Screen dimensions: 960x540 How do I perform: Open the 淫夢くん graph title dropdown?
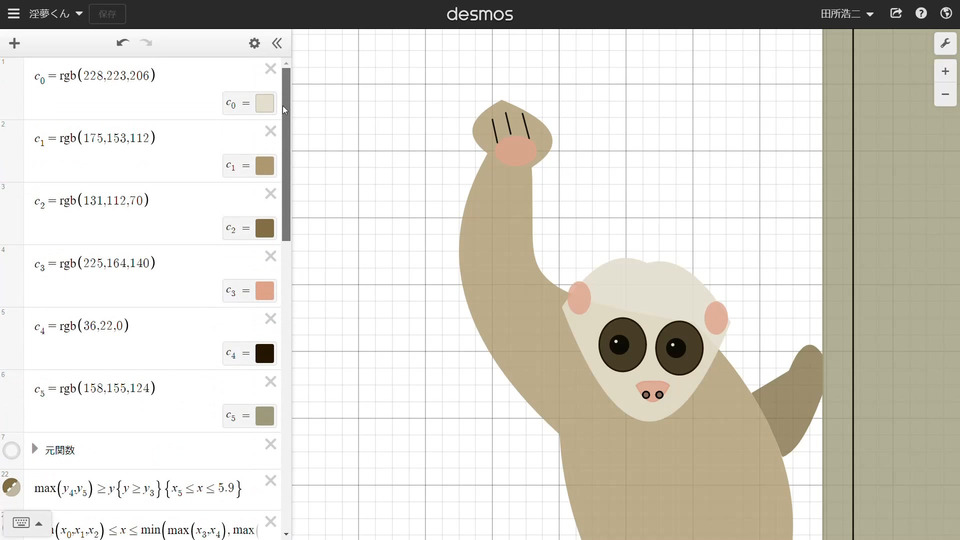point(56,13)
